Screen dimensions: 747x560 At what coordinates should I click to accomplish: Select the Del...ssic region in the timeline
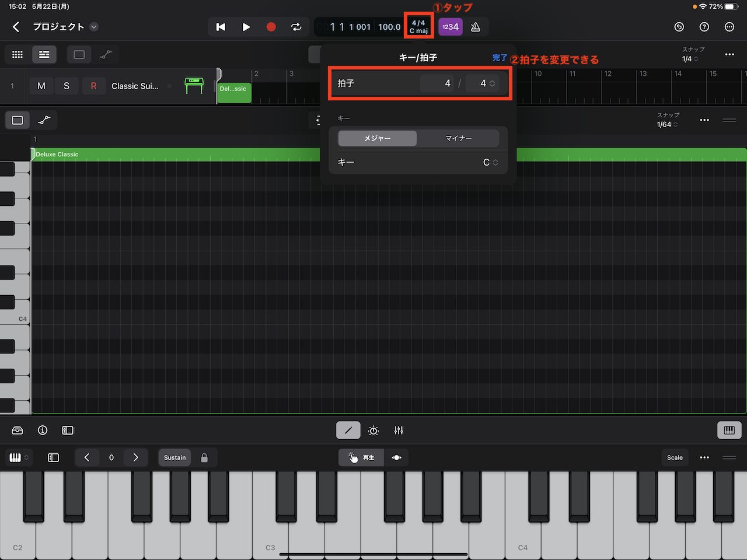234,93
